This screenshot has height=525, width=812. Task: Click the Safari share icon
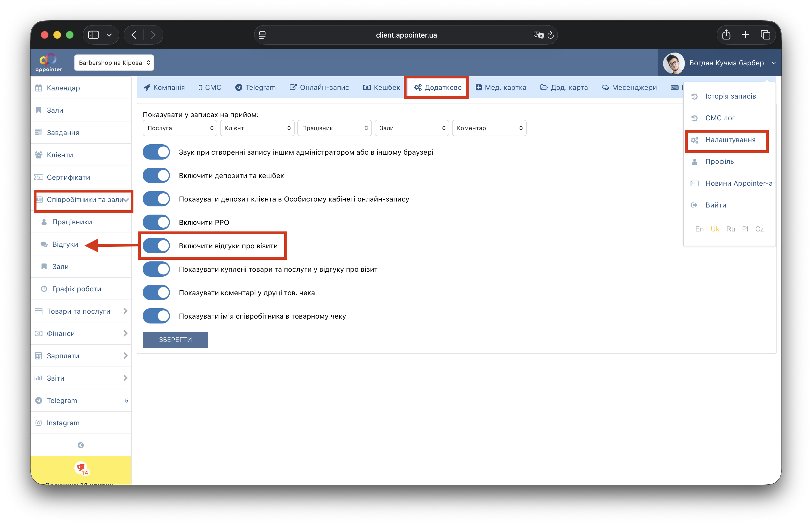pyautogui.click(x=726, y=35)
